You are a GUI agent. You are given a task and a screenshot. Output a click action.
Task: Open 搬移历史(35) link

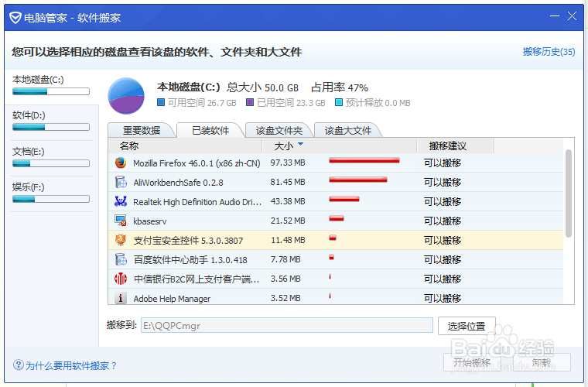pyautogui.click(x=549, y=52)
